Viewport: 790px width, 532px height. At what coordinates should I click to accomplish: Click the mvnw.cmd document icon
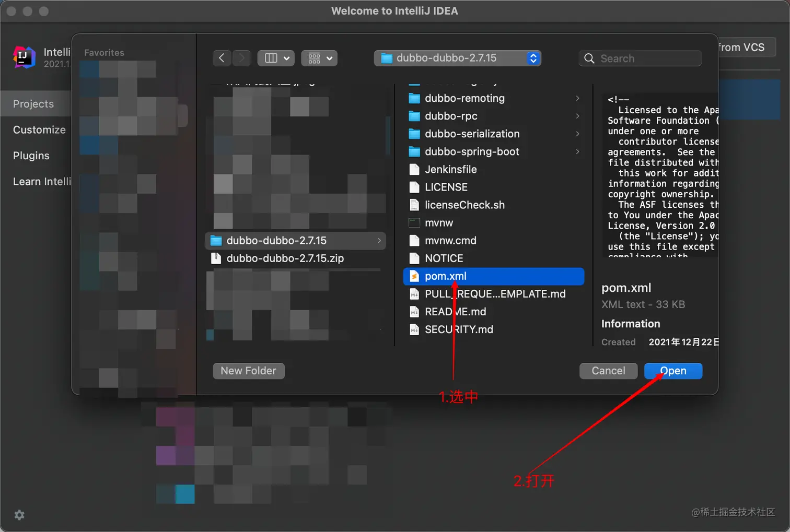pos(414,240)
